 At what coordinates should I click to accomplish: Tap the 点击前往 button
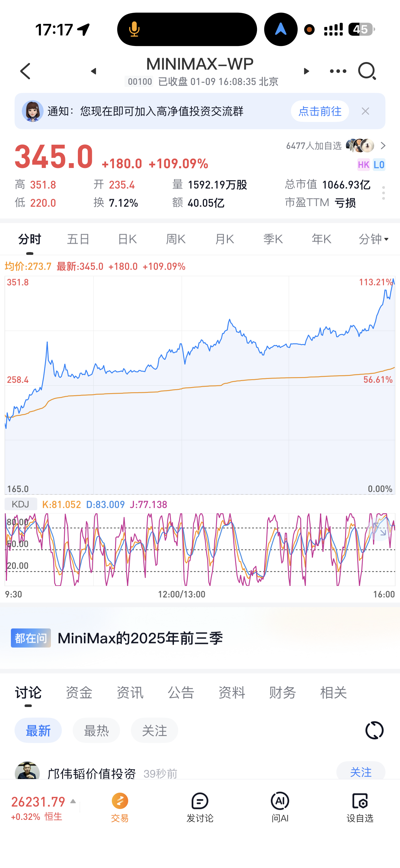coord(320,111)
